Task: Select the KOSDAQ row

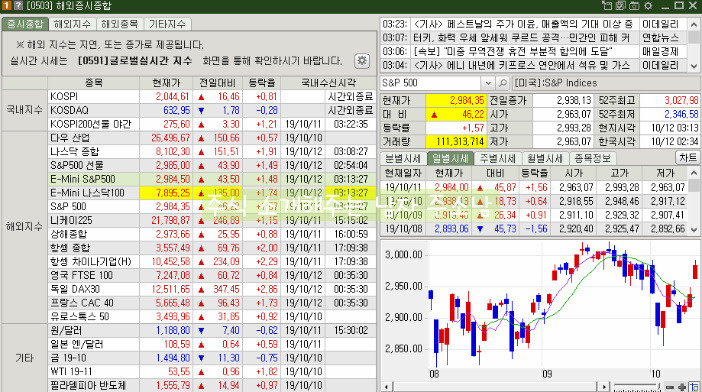Action: tap(212, 111)
